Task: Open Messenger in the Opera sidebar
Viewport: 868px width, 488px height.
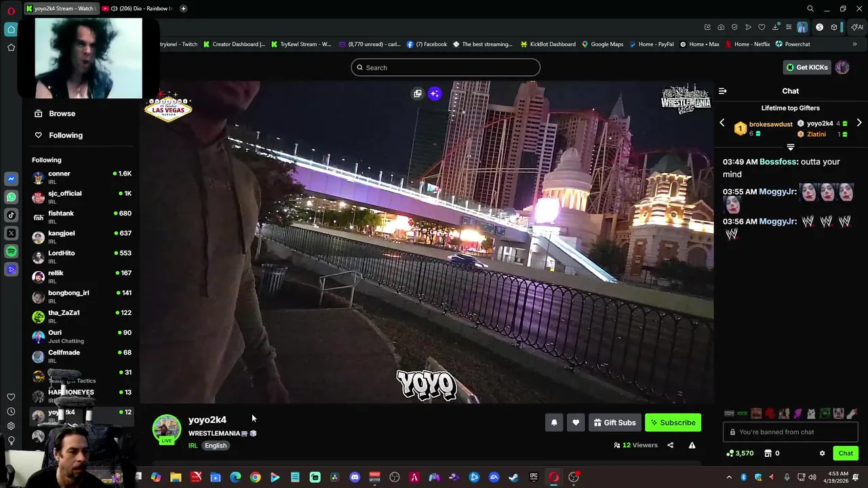Action: click(x=11, y=179)
